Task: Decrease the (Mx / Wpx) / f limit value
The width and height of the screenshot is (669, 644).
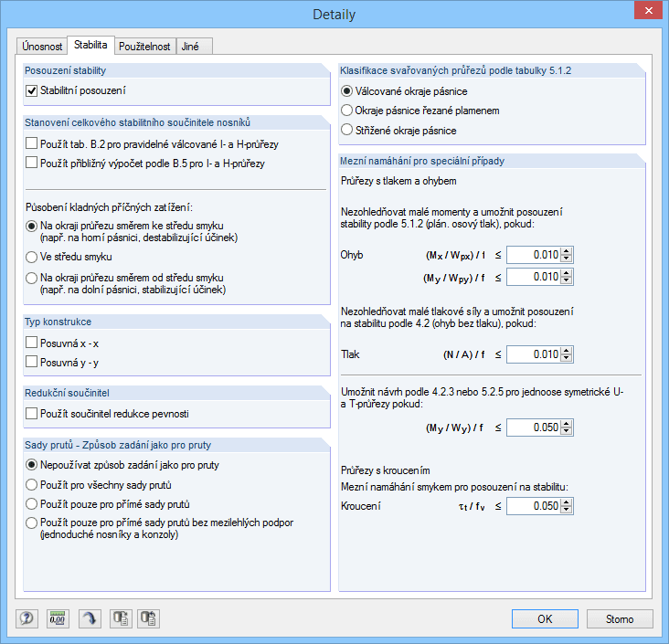Action: (x=566, y=259)
